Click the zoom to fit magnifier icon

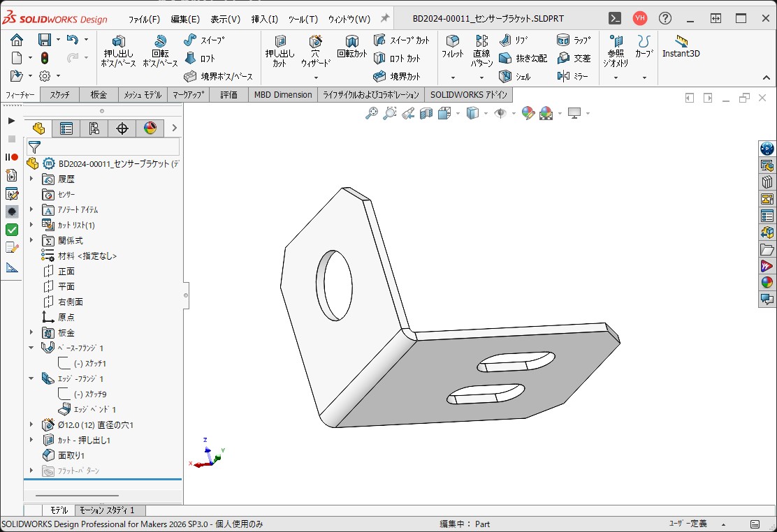tap(372, 113)
